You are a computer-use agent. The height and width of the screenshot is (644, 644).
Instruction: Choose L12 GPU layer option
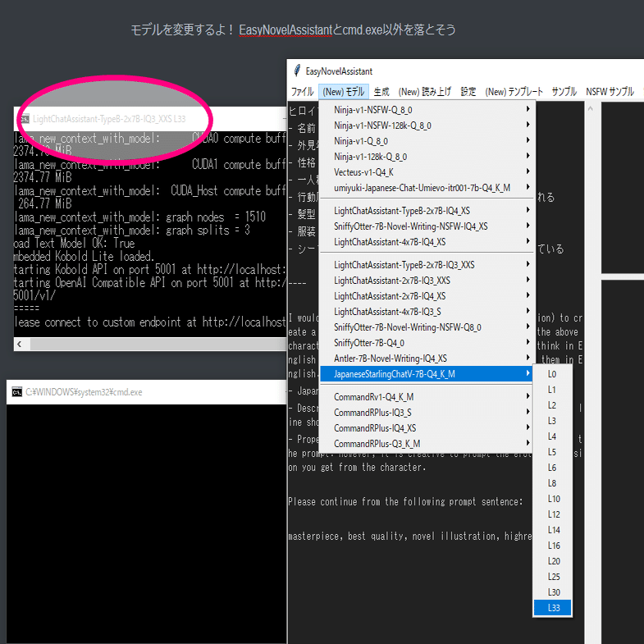point(552,514)
